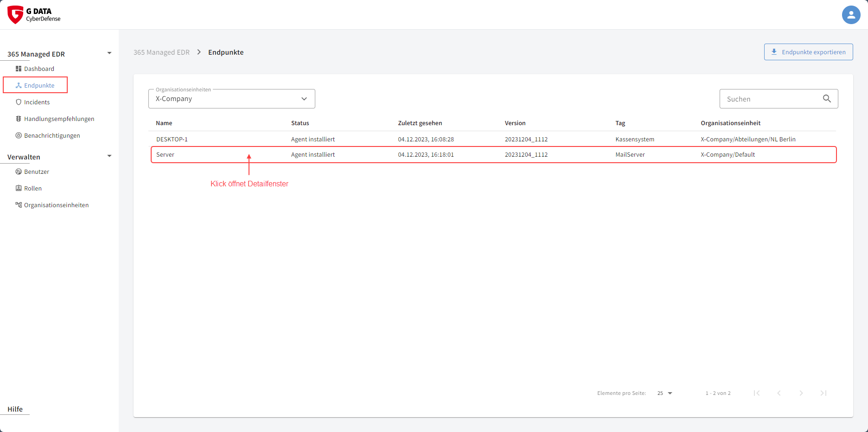Go to next page arrow
868x432 pixels.
coord(801,393)
